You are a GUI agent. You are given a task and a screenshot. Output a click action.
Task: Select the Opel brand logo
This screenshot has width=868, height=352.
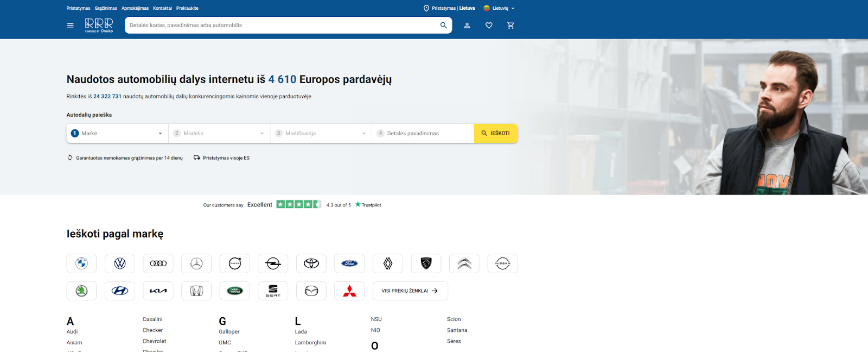tap(273, 263)
